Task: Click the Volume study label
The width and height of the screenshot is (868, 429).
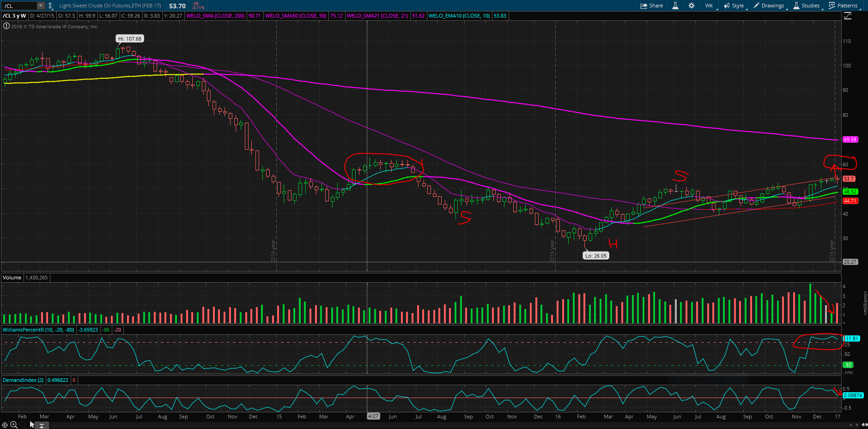Action: [12, 278]
